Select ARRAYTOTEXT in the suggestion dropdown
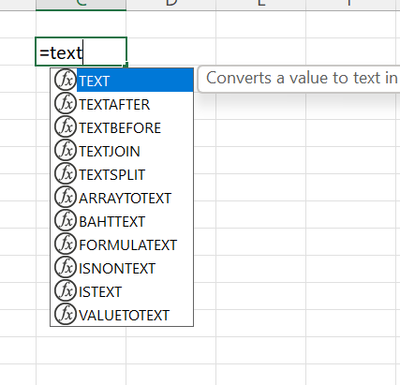This screenshot has width=400, height=385. (x=122, y=198)
